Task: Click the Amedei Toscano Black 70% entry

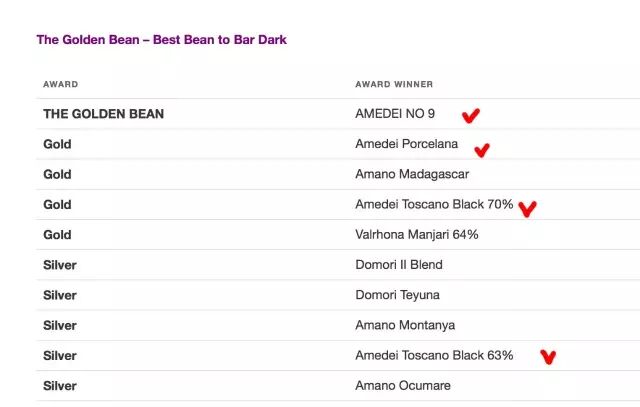Action: 434,204
